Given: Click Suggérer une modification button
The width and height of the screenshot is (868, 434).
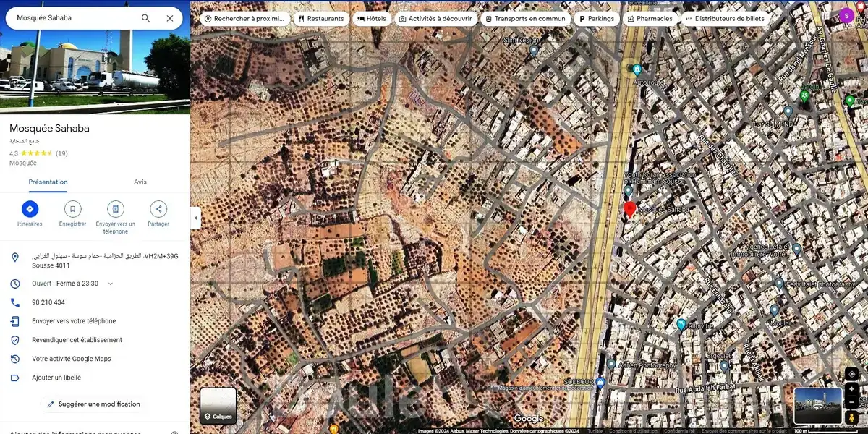Looking at the screenshot, I should (94, 404).
